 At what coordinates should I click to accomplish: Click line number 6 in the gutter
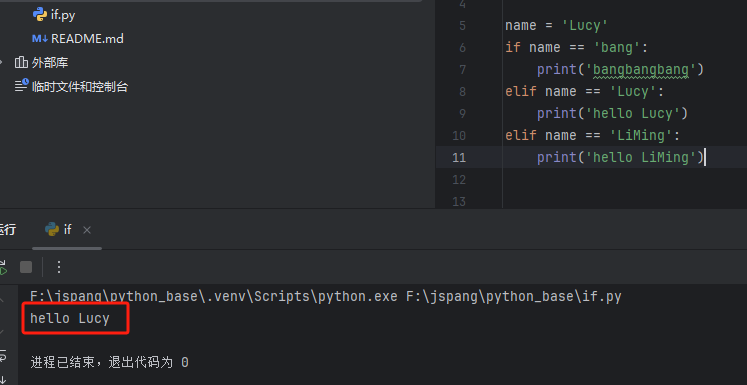click(462, 48)
